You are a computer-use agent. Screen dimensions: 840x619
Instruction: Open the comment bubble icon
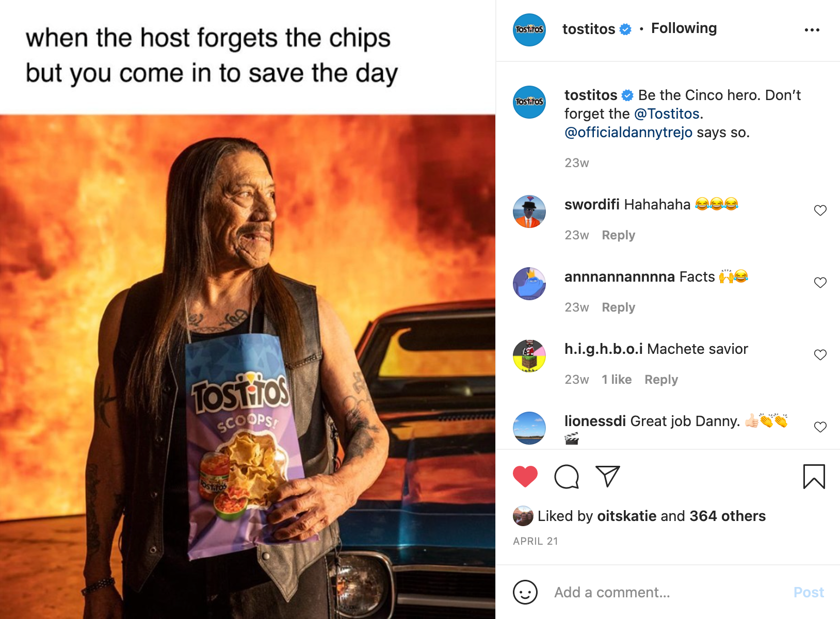tap(567, 476)
